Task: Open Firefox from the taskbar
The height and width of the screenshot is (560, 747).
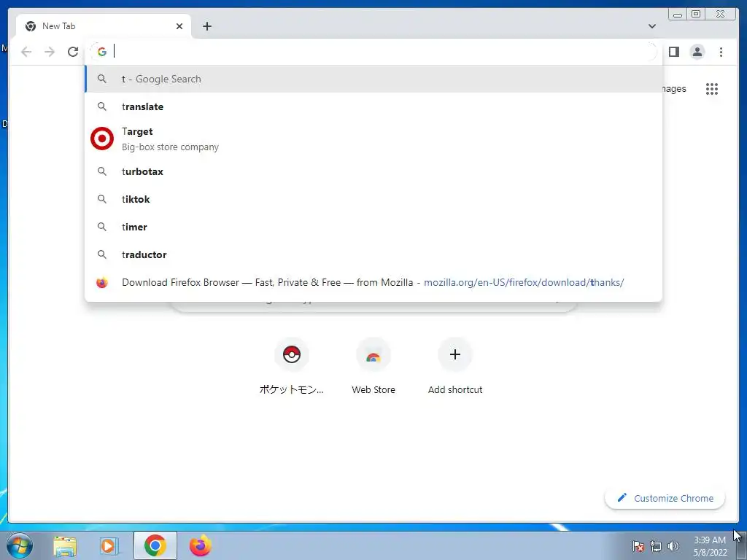Action: 200,545
